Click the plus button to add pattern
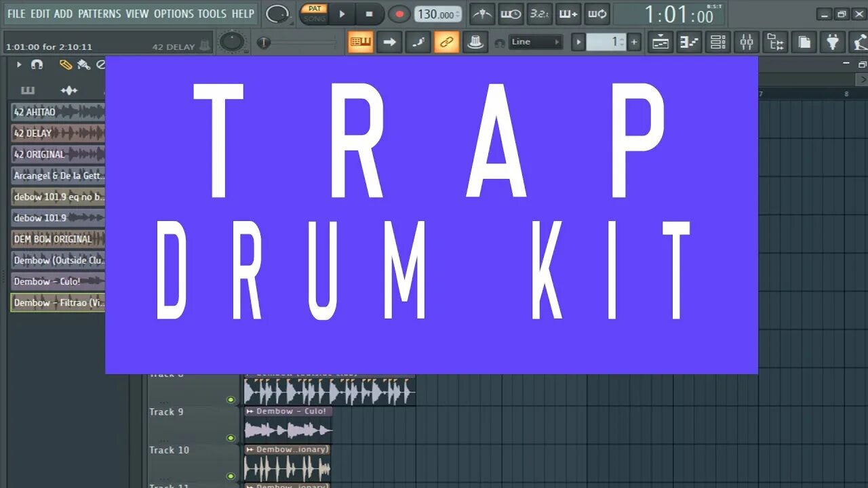Image resolution: width=868 pixels, height=488 pixels. (x=634, y=42)
